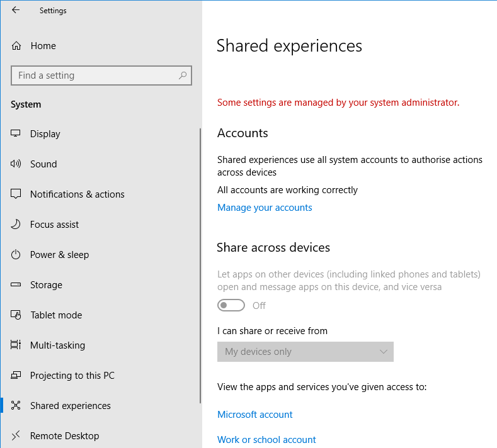This screenshot has height=448, width=497.
Task: Open Manage your accounts link
Action: (265, 208)
